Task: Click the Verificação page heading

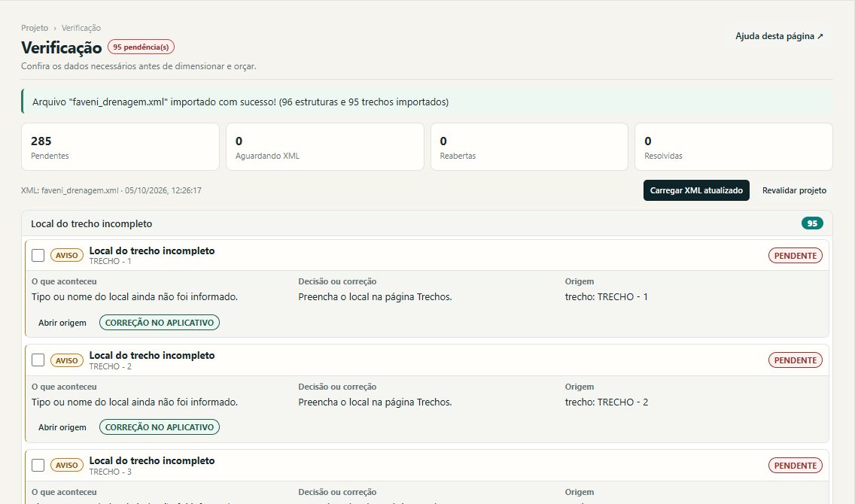Action: click(62, 48)
